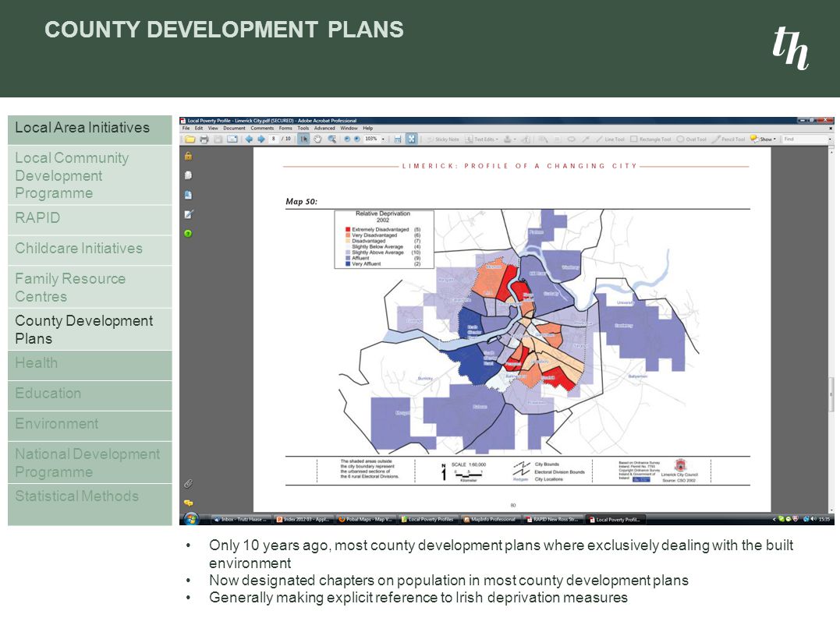Select National Development Programme sidebar item

point(90,462)
